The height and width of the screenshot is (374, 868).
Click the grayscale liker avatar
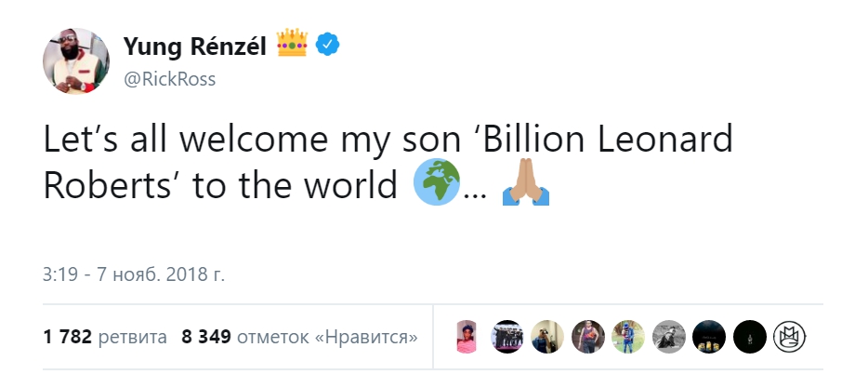tap(668, 337)
